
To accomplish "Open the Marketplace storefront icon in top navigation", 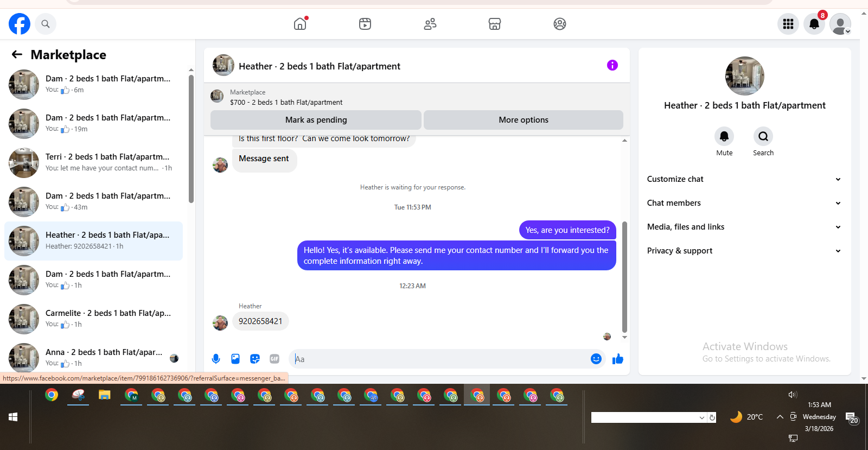I will [495, 24].
